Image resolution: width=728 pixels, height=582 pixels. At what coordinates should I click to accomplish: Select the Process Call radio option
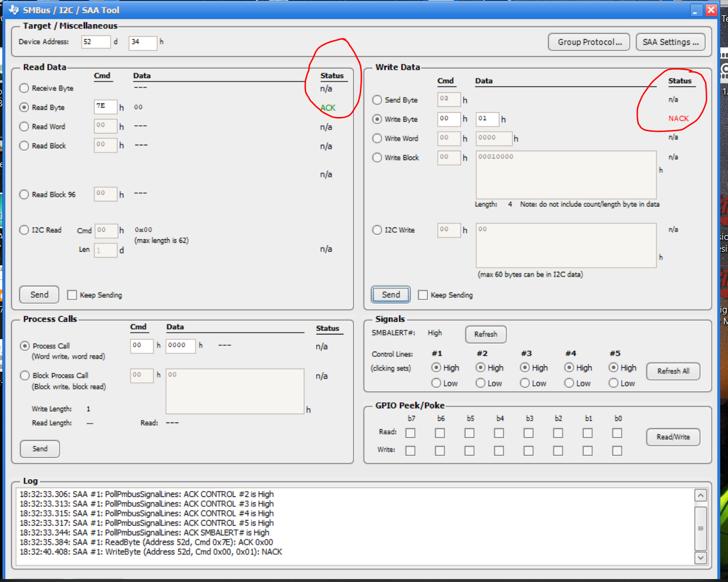(25, 346)
